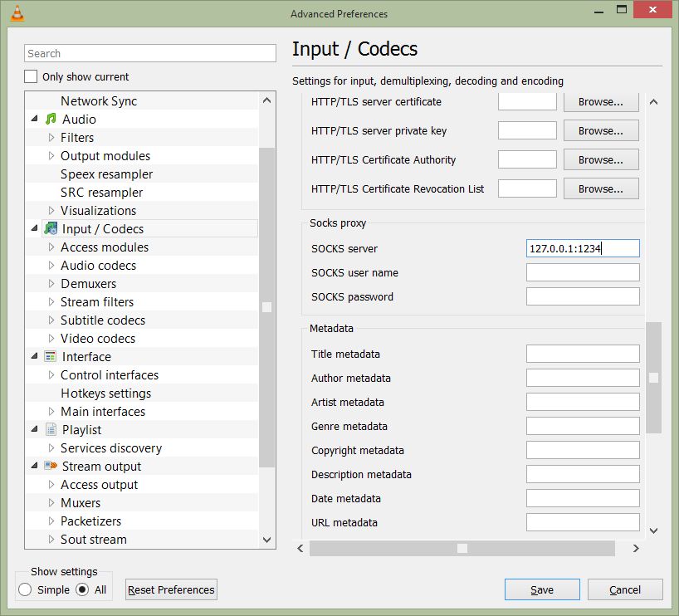Expand the Visualizations node
Viewport: 679px width, 616px height.
(51, 211)
